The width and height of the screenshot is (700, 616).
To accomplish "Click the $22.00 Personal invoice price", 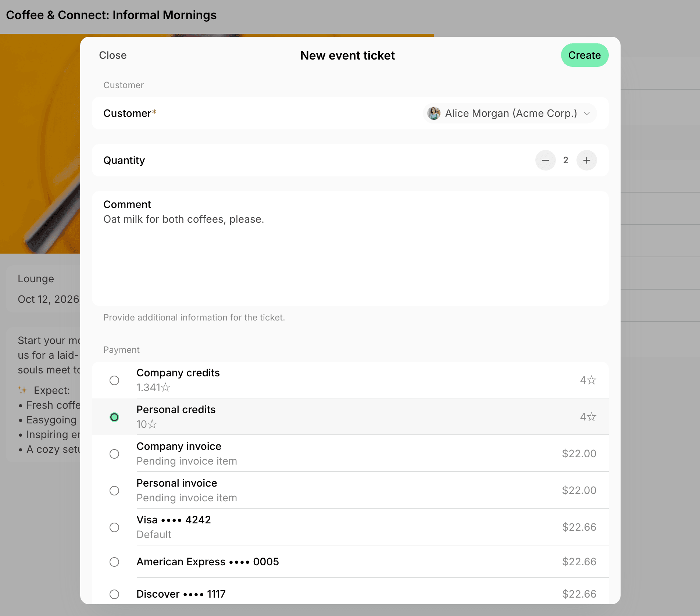I will point(579,490).
